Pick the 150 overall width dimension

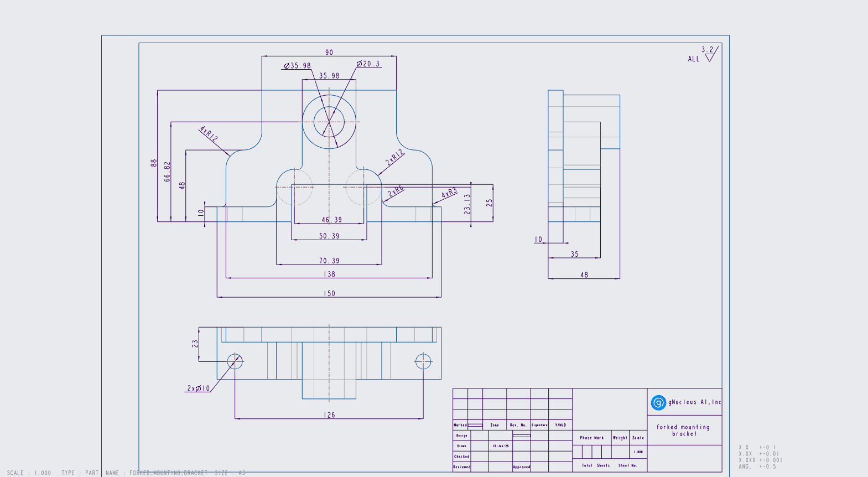(x=329, y=294)
